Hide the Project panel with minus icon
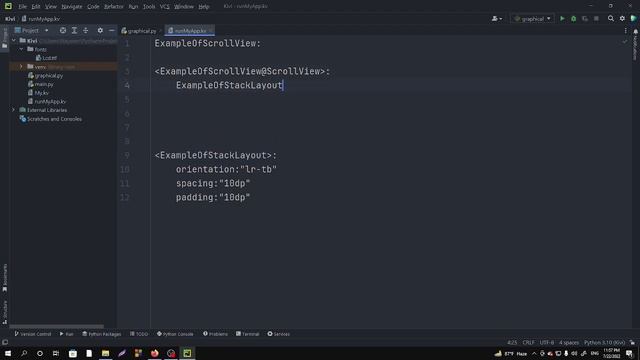Viewport: 640px width, 360px height. [111, 30]
